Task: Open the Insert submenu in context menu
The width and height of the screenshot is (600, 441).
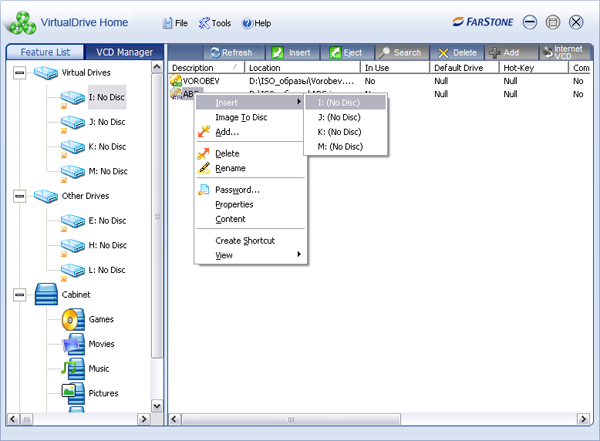Action: [249, 103]
